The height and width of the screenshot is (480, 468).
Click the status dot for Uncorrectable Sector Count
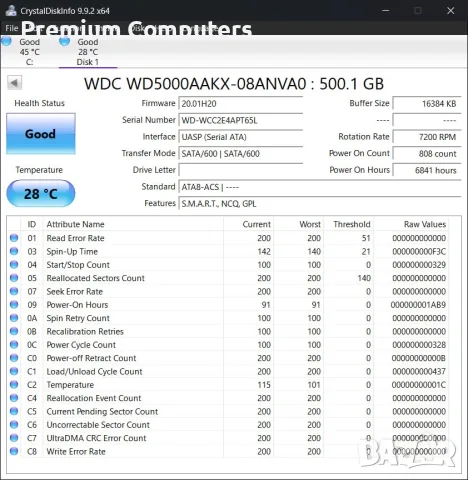pos(14,424)
